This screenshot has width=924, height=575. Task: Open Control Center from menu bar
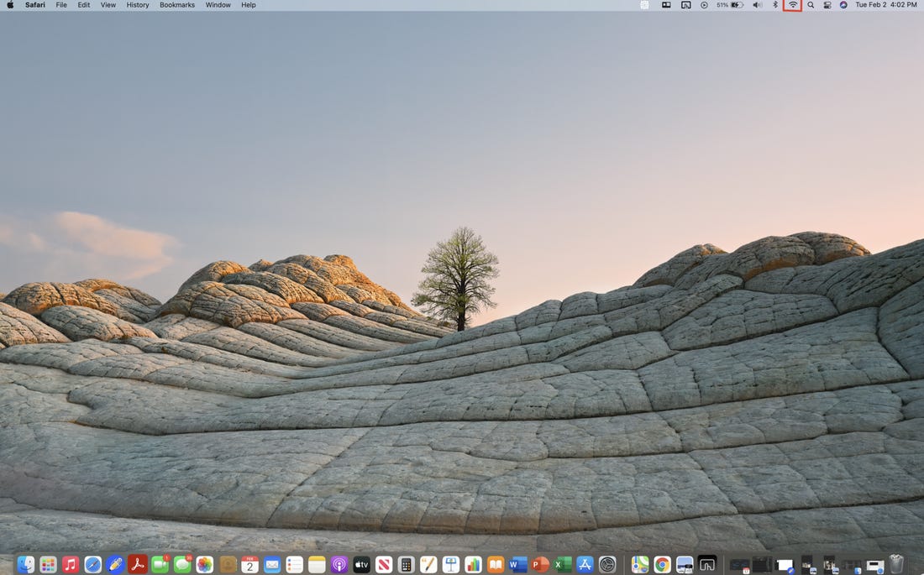coord(827,5)
